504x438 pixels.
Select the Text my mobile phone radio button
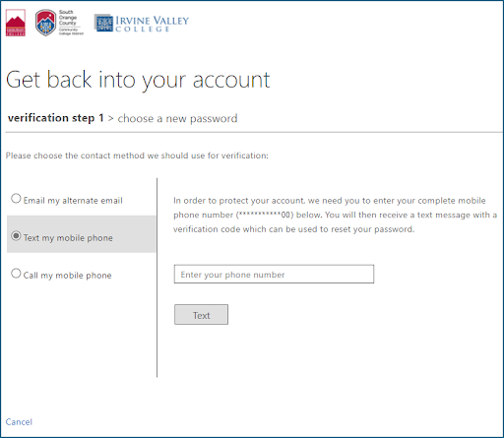[x=16, y=235]
